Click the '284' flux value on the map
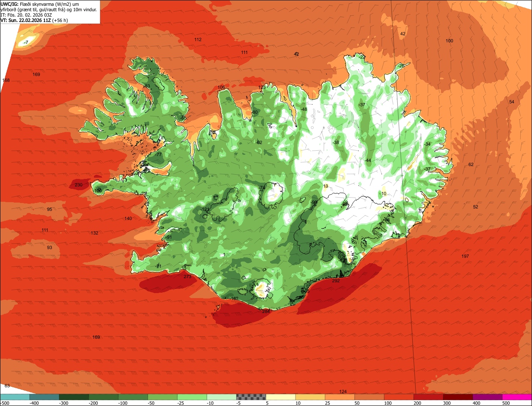 point(266,311)
